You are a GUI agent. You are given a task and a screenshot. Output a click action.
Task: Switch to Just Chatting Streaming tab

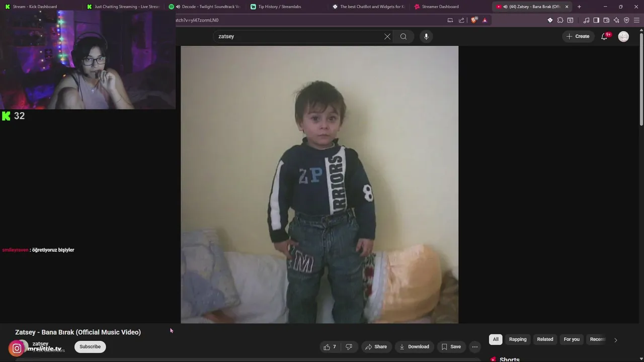click(123, 7)
